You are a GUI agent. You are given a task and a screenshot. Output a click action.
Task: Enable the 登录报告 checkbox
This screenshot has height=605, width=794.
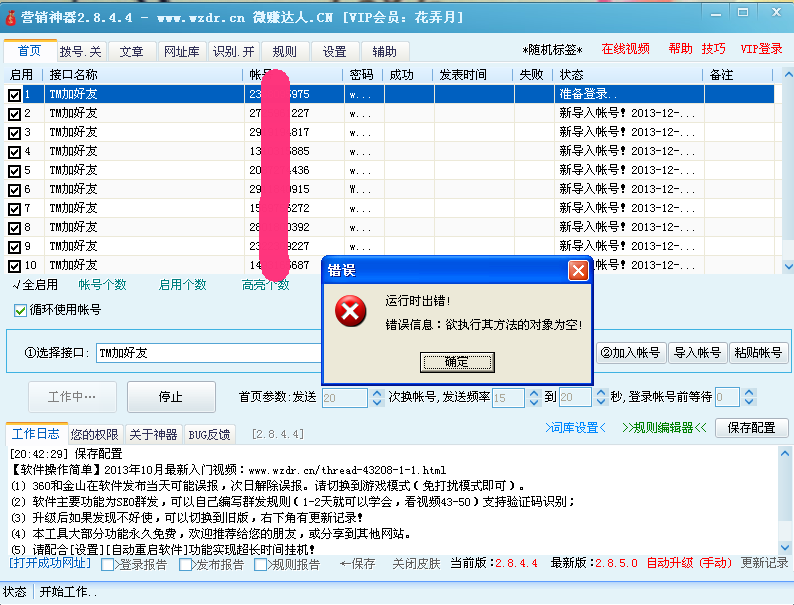[x=107, y=564]
